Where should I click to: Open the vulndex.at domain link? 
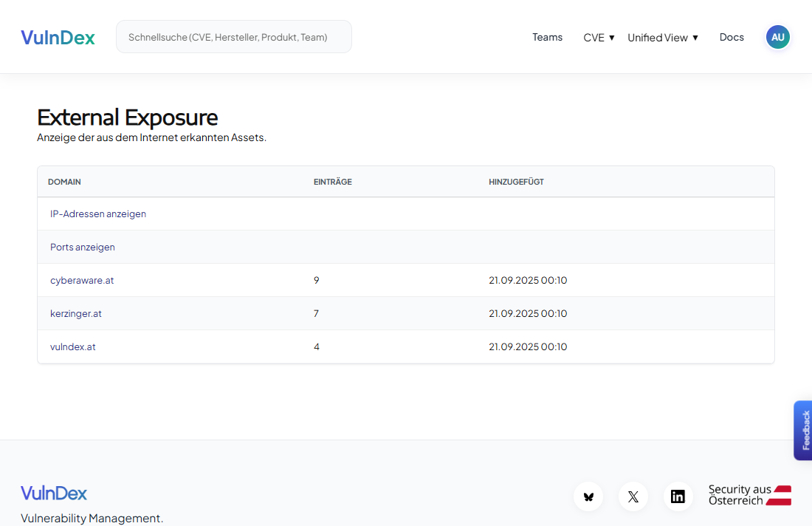(73, 346)
